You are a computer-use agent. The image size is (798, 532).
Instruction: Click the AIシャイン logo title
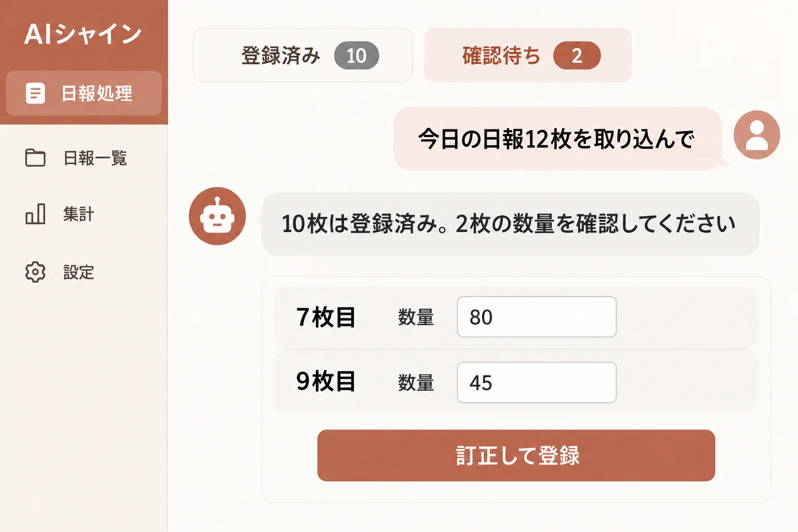point(83,34)
